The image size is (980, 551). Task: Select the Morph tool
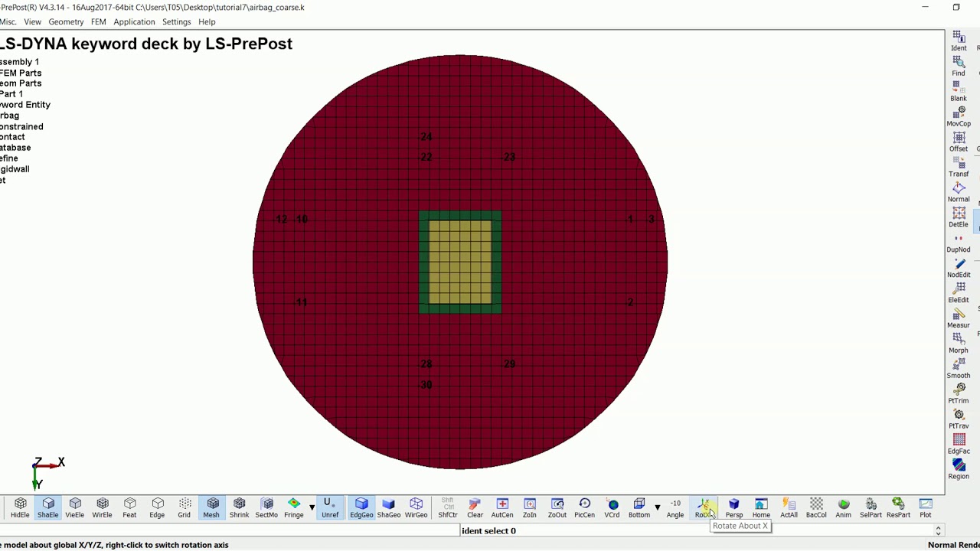click(959, 344)
